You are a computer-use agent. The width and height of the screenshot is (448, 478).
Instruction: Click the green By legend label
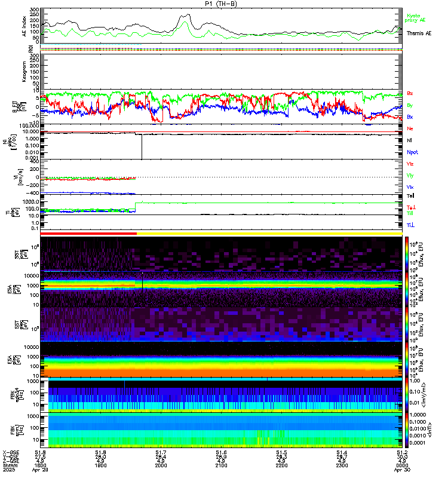[x=410, y=105]
